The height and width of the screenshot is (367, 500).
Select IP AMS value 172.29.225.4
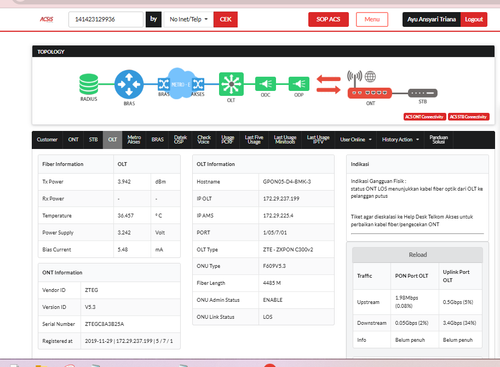point(278,216)
